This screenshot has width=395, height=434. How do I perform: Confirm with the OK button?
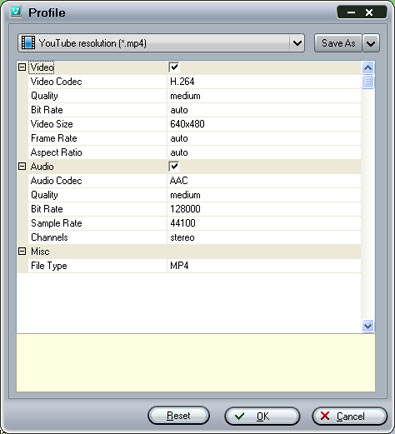262,416
